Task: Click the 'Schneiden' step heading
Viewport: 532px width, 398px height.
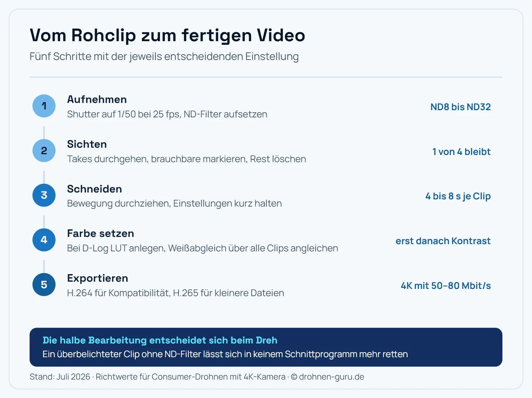Action: click(x=94, y=189)
